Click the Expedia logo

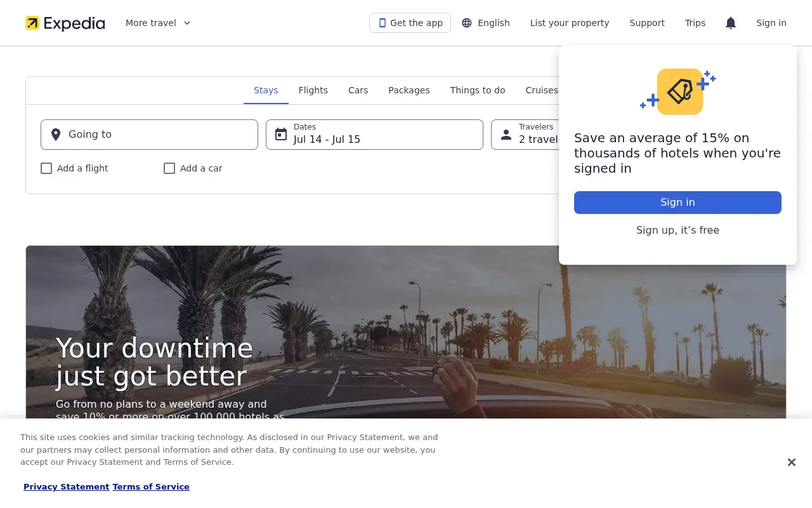(x=65, y=23)
